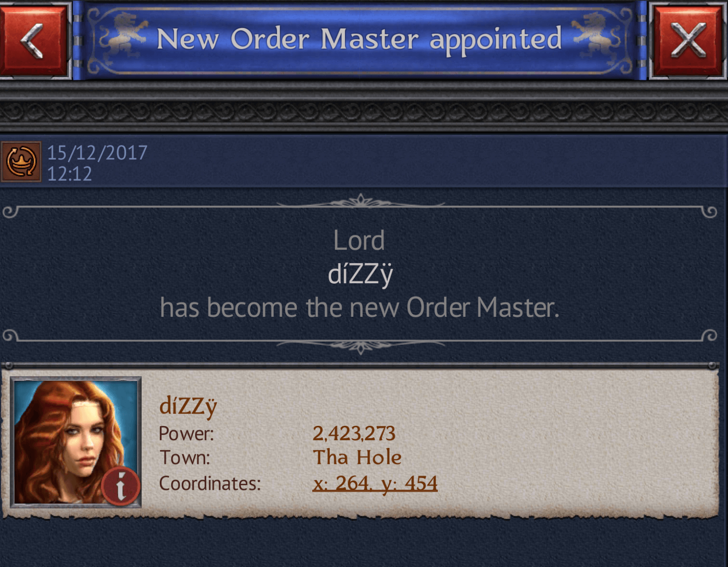Click the 15/12/2017 message date
This screenshot has width=728, height=567.
(97, 153)
